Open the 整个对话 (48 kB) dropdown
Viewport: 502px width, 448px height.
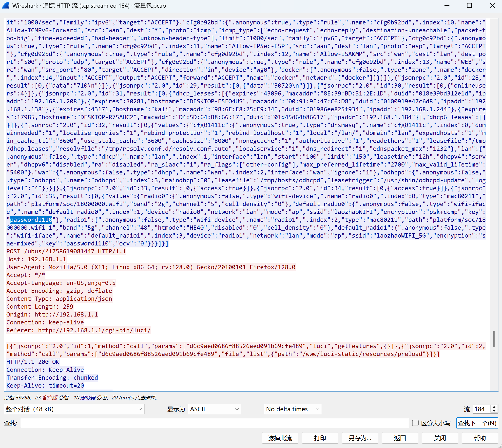[x=74, y=409]
